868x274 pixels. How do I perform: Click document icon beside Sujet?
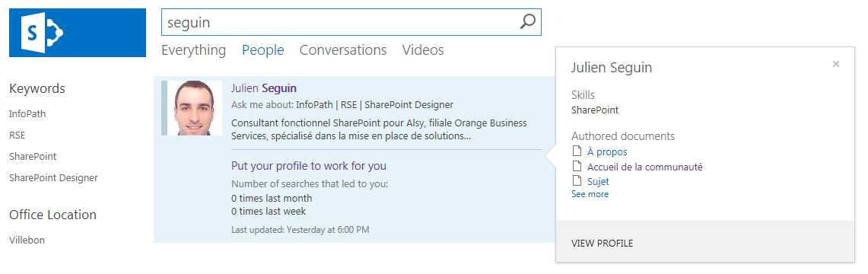coord(577,180)
